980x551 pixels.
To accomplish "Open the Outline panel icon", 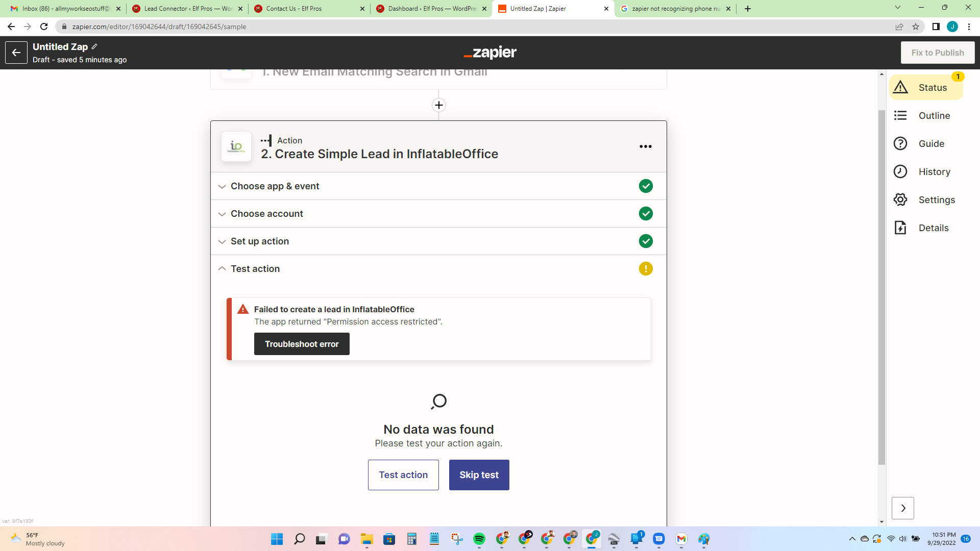I will tap(900, 116).
